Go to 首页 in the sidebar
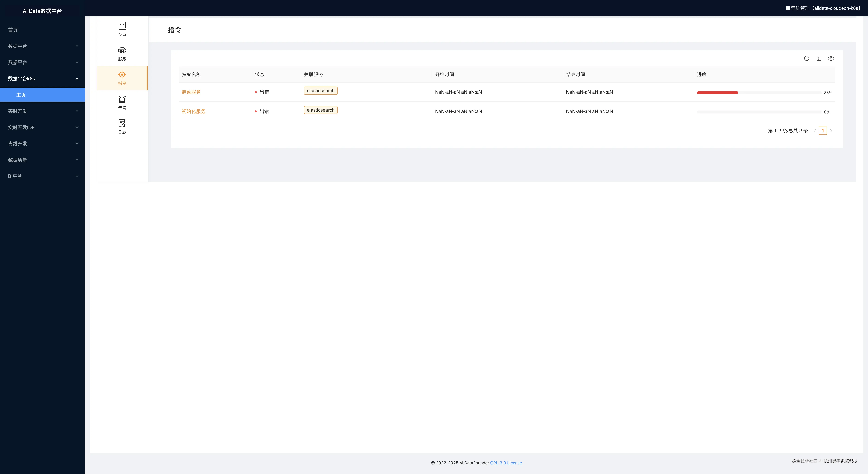 coord(13,30)
